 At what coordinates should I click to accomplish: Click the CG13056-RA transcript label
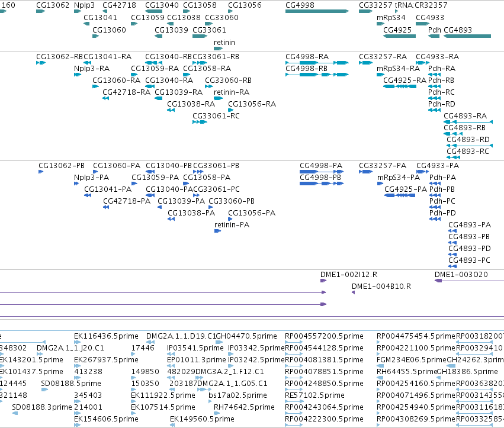point(252,104)
